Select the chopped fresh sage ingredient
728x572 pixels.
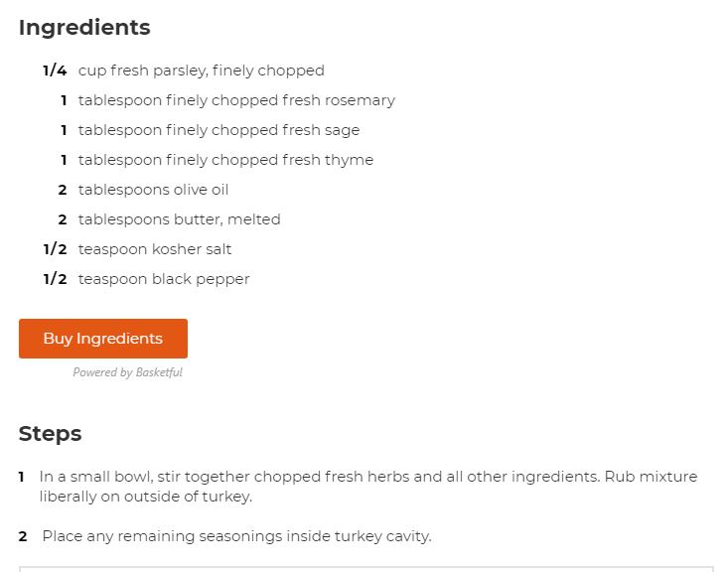pos(218,130)
